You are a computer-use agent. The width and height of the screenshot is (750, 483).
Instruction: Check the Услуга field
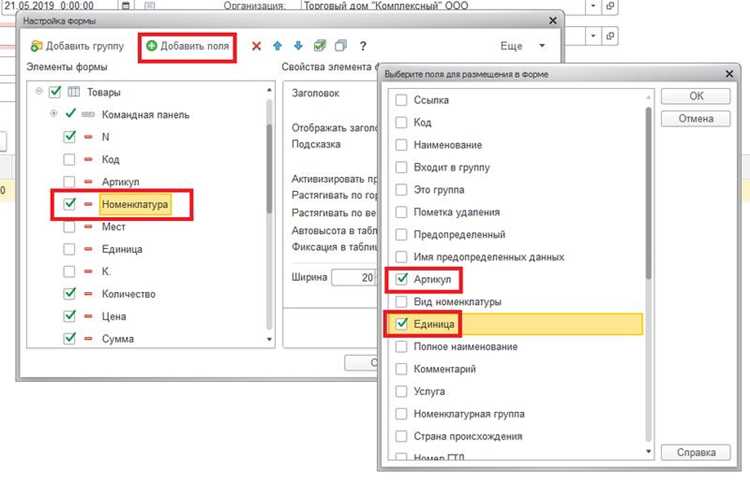pyautogui.click(x=401, y=391)
